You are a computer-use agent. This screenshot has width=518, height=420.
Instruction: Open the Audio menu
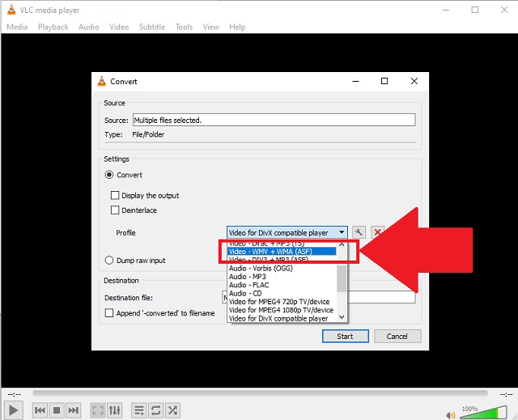pyautogui.click(x=89, y=27)
